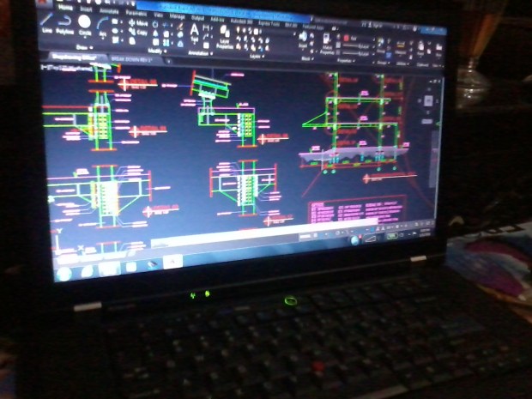Select the Line drawing tool

(46, 23)
